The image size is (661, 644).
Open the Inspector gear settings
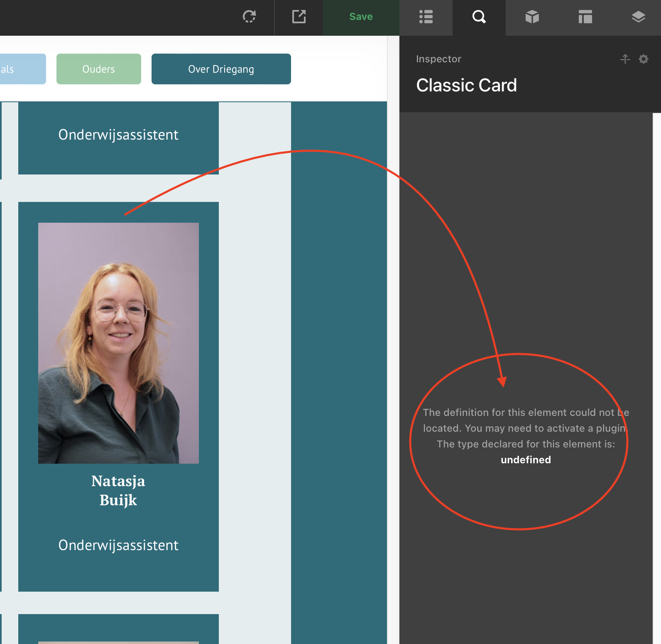pyautogui.click(x=644, y=59)
